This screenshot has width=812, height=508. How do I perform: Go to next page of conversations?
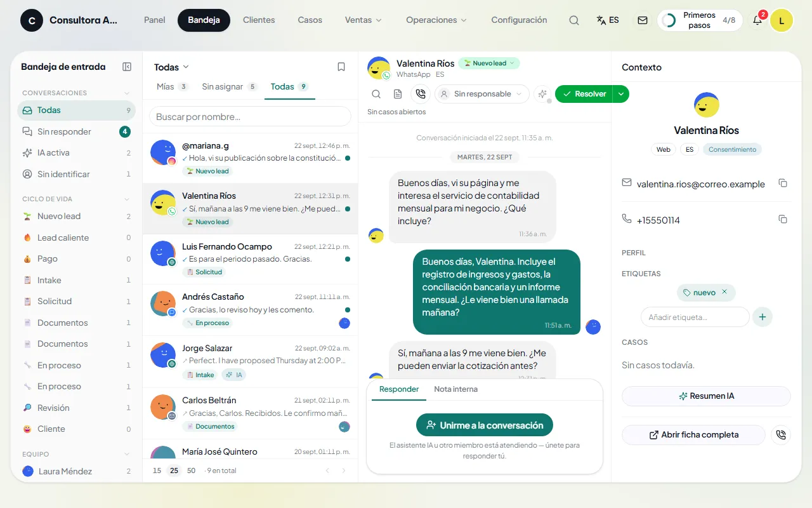point(344,471)
